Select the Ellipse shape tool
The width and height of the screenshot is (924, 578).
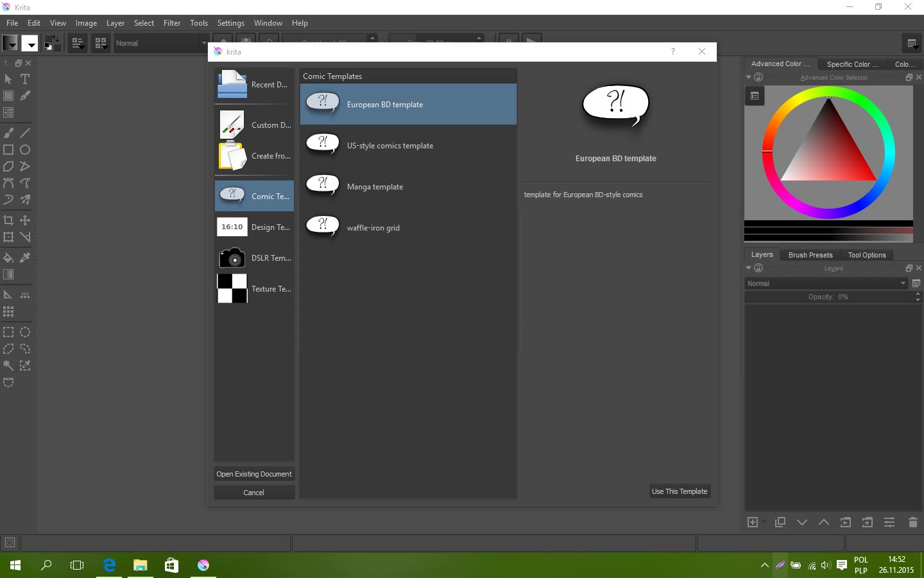pos(25,150)
